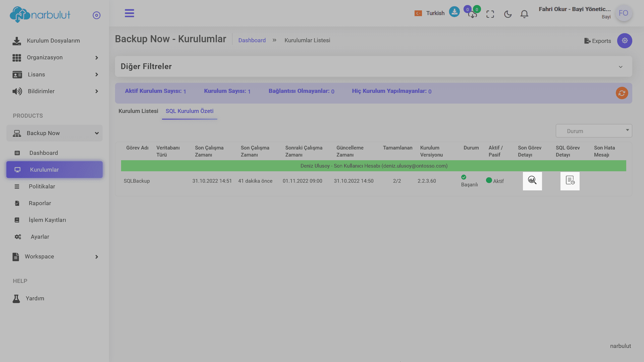Click Hiç Kurulum Yapılmayanlar counter

391,91
